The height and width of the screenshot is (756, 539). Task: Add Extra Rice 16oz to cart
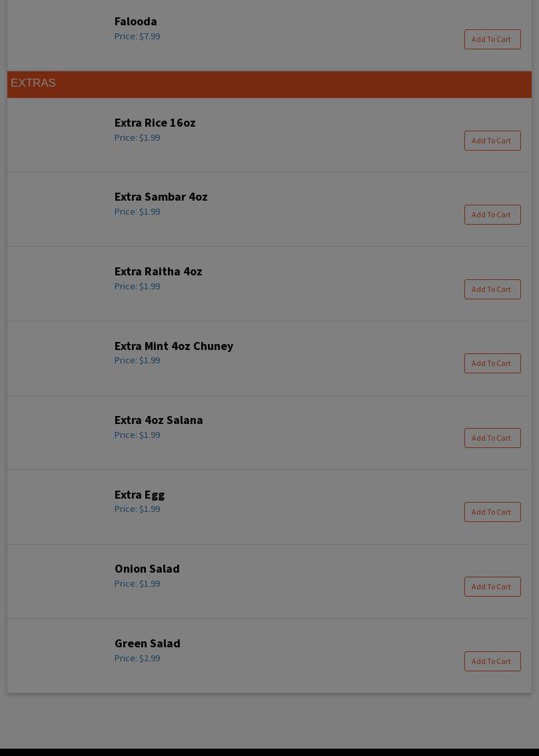point(492,141)
